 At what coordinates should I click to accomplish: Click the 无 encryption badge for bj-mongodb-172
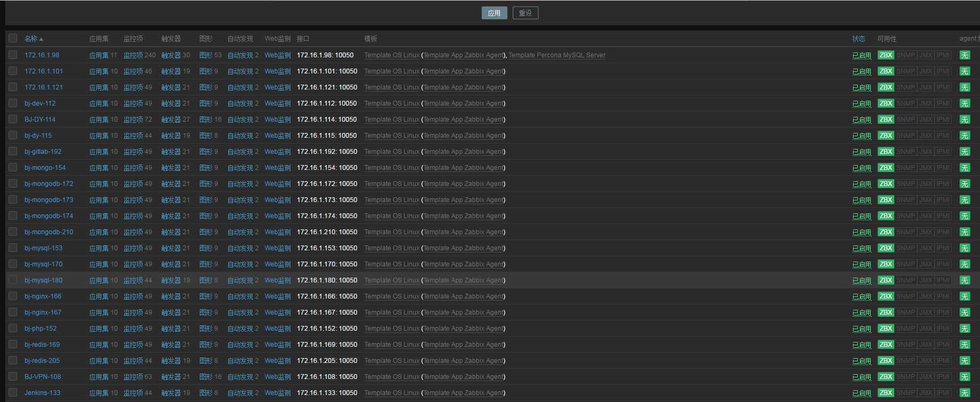pyautogui.click(x=964, y=184)
